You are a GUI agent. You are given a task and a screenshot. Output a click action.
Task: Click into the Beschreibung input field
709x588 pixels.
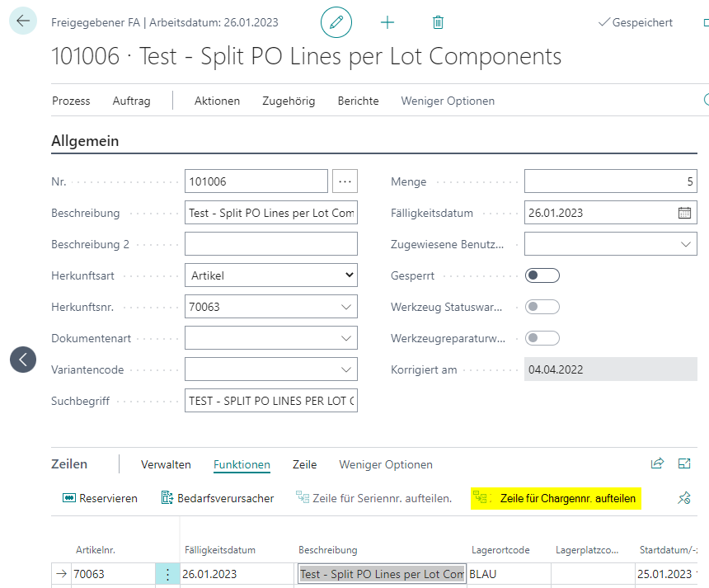pyautogui.click(x=271, y=213)
